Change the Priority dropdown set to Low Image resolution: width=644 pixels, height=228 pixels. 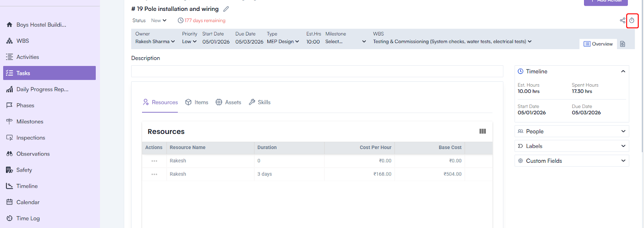pyautogui.click(x=189, y=41)
